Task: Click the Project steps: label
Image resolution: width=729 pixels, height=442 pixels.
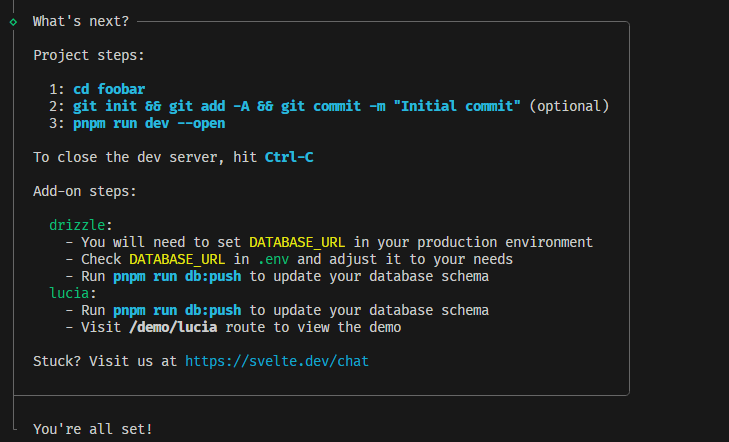Action: [x=89, y=55]
